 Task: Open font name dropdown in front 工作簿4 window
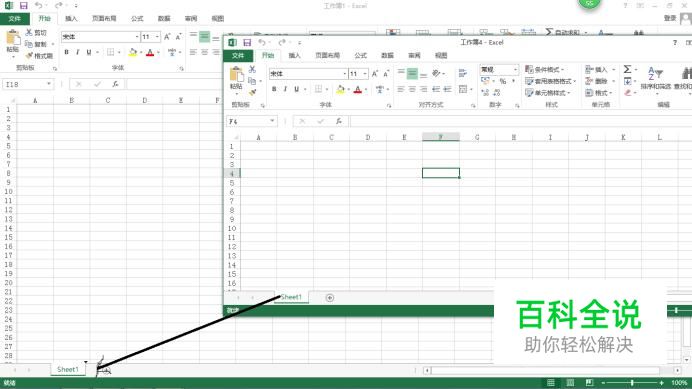tap(345, 74)
